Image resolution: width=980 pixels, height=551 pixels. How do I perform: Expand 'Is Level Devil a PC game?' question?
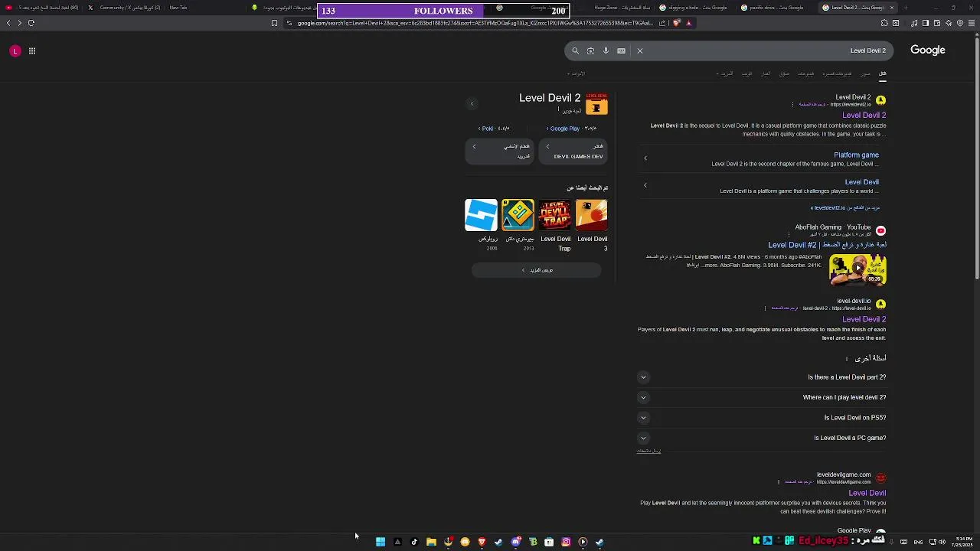coord(643,438)
